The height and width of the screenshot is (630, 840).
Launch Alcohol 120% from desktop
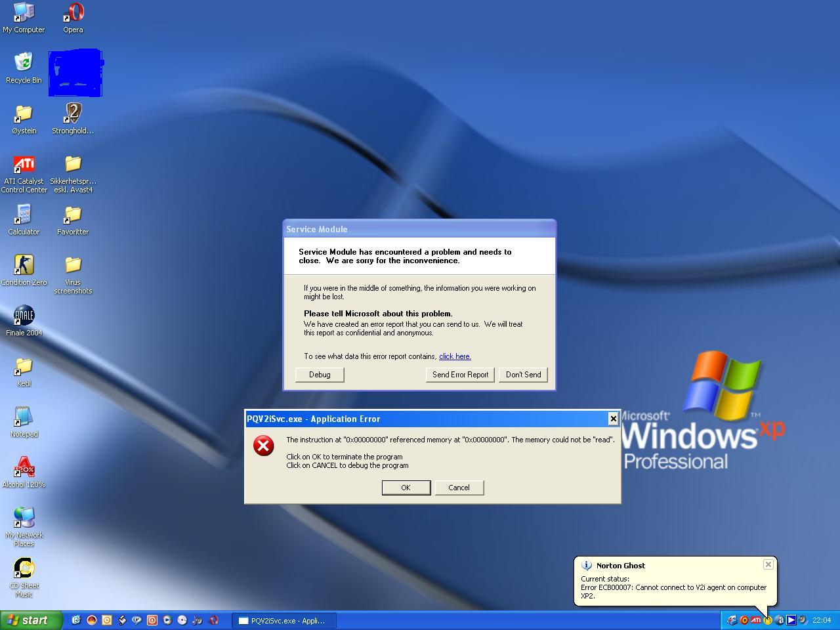[x=24, y=472]
